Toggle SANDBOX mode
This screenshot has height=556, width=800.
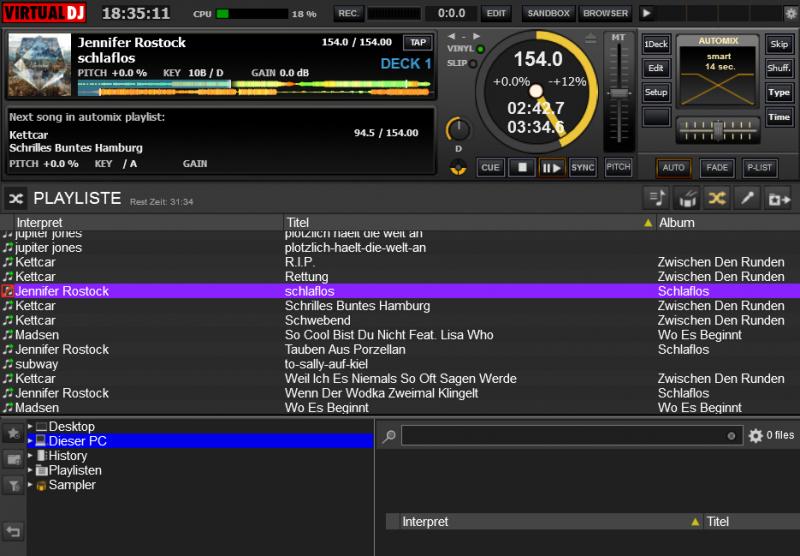click(x=548, y=13)
